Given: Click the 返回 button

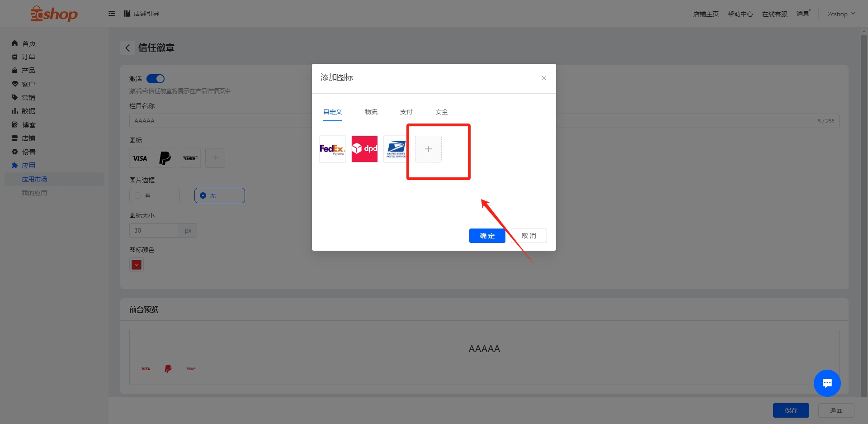Looking at the screenshot, I should 836,410.
